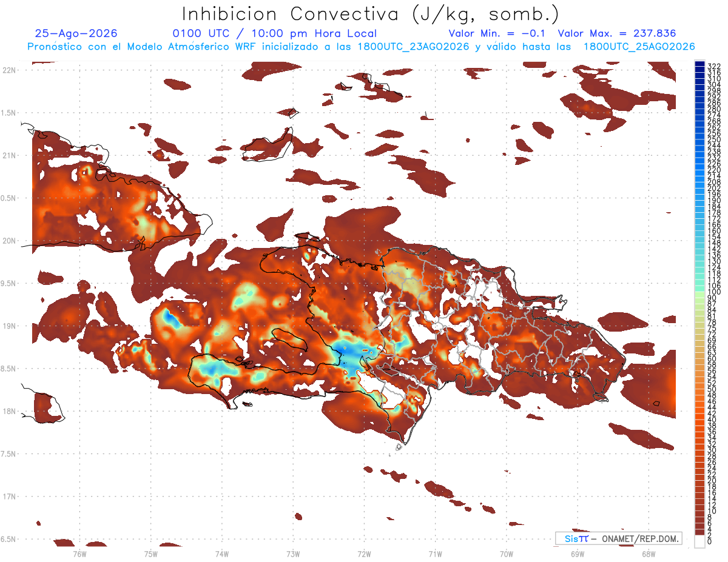Click the WRF model forecast description line

(360, 47)
